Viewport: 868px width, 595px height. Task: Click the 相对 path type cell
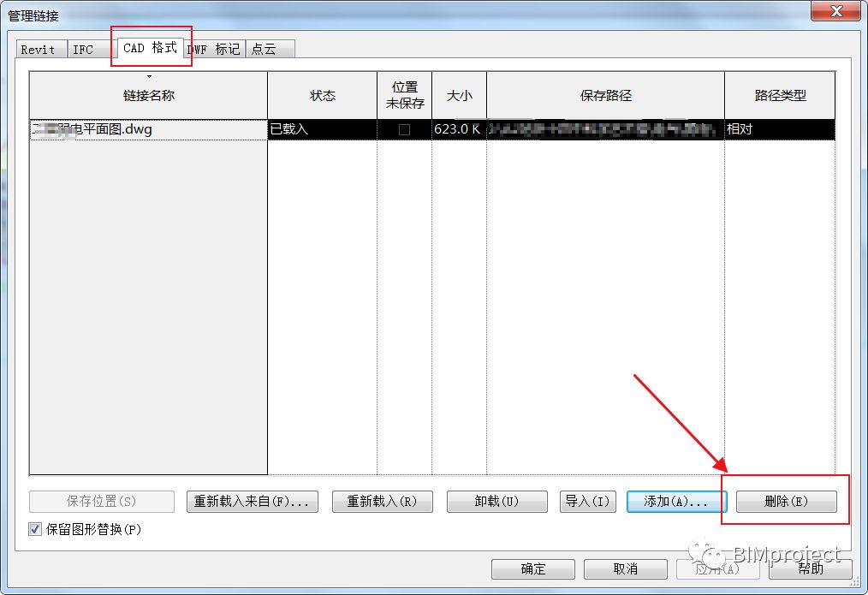click(780, 129)
